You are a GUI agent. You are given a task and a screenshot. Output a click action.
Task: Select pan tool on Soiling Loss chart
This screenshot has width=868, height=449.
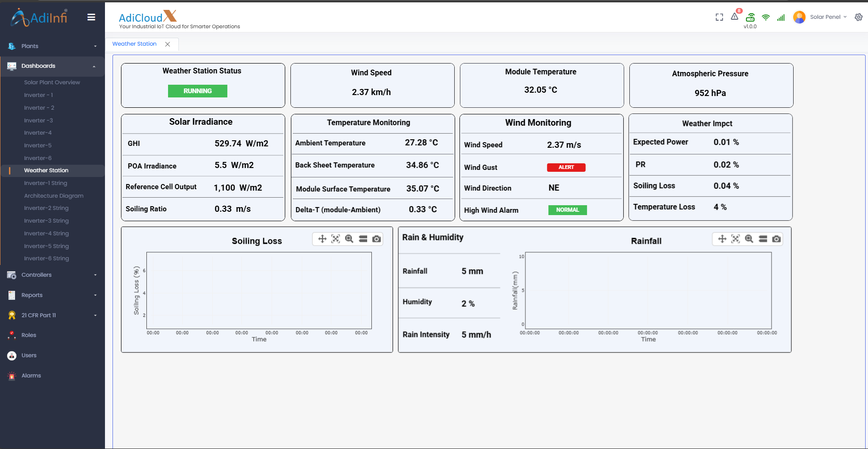322,239
